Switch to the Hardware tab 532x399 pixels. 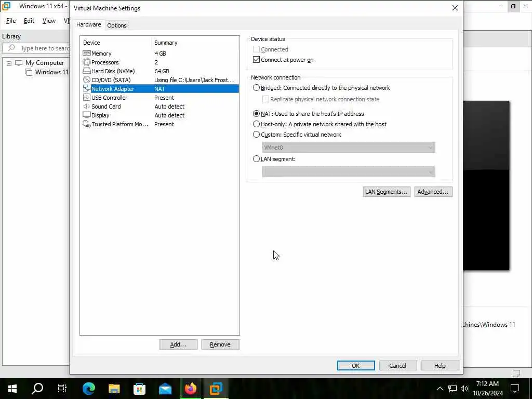(88, 24)
